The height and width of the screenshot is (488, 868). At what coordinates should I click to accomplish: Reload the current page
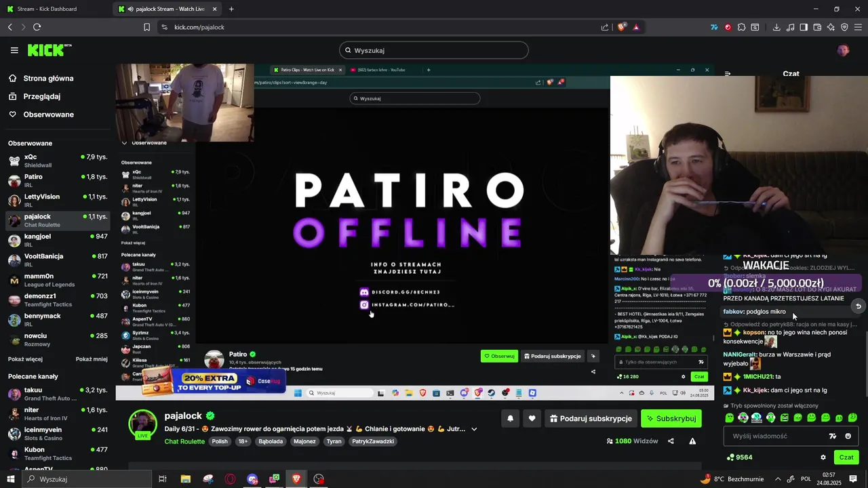point(37,27)
